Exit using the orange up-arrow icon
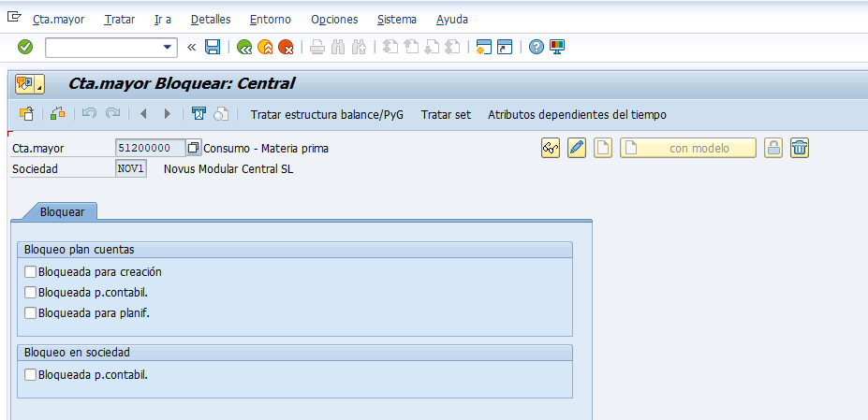868x420 pixels. click(265, 48)
